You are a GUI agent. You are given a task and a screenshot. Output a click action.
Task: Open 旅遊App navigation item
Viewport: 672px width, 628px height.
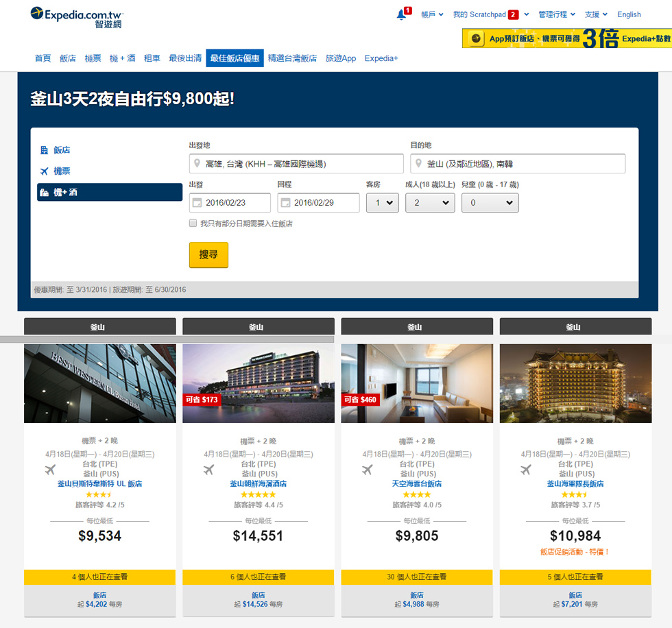[x=341, y=58]
